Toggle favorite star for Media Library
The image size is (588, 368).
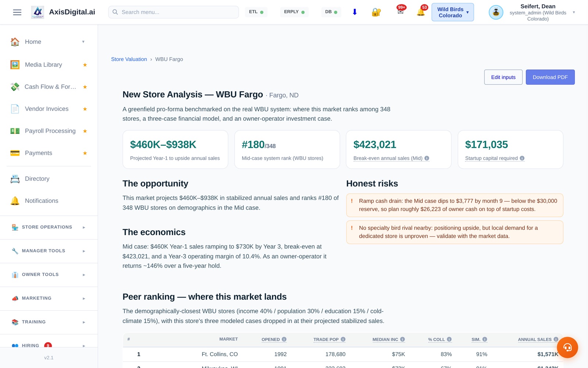point(85,65)
